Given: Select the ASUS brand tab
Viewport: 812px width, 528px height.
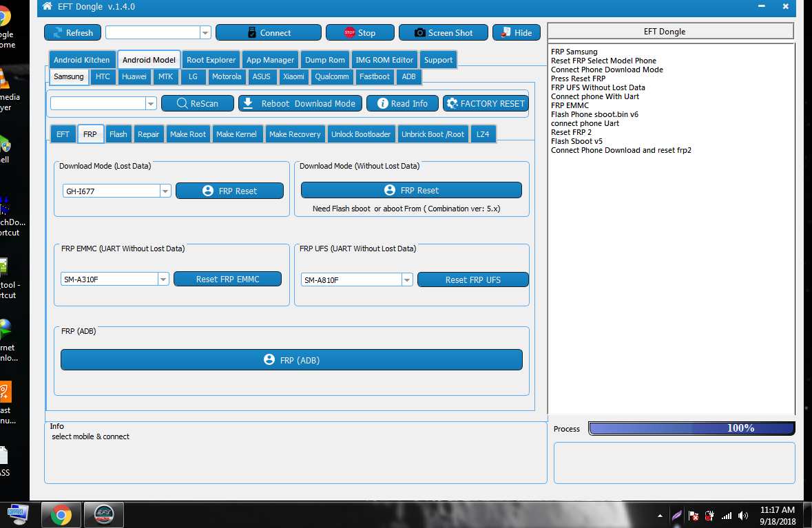Looking at the screenshot, I should (x=262, y=76).
